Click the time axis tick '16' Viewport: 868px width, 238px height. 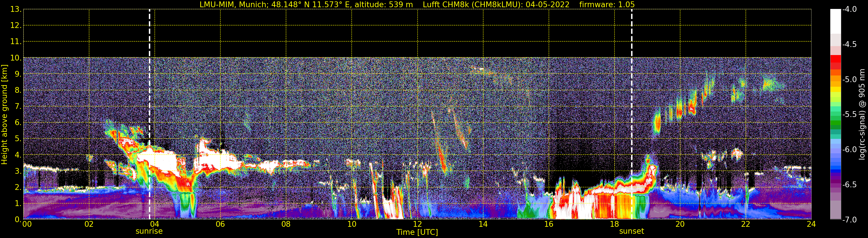point(549,224)
